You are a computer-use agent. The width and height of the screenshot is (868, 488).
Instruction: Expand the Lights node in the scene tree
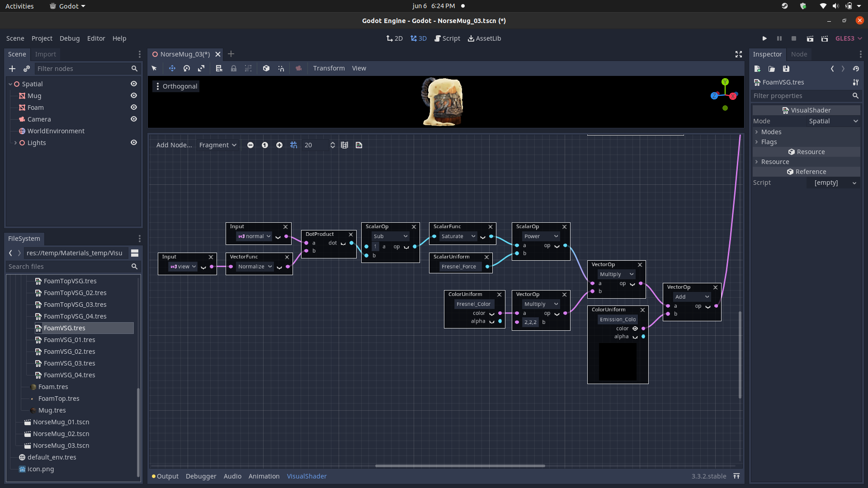point(15,142)
